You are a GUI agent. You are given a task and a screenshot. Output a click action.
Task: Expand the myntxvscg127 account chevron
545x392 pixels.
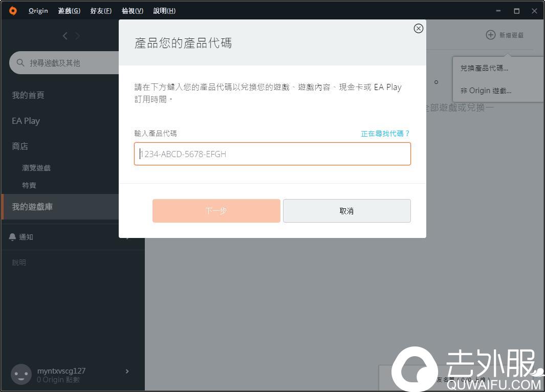[x=127, y=371]
